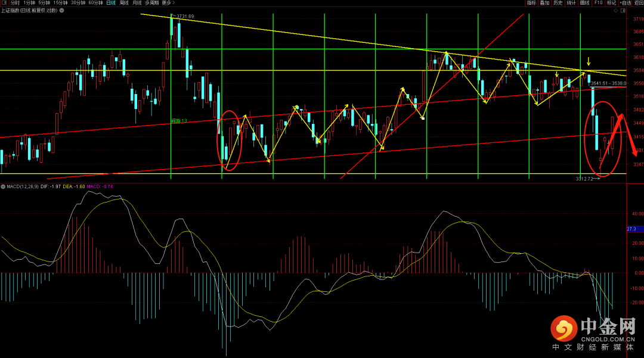The width and height of the screenshot is (644, 358).
Task: Click the 返回 back button
Action: click(639, 3)
